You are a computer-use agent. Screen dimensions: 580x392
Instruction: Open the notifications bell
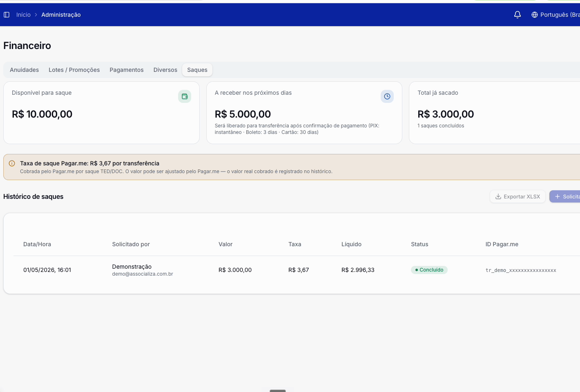pyautogui.click(x=518, y=15)
